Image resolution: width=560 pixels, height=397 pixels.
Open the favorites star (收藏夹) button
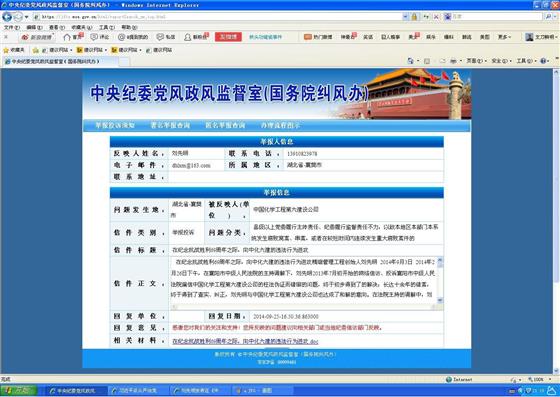(x=14, y=50)
